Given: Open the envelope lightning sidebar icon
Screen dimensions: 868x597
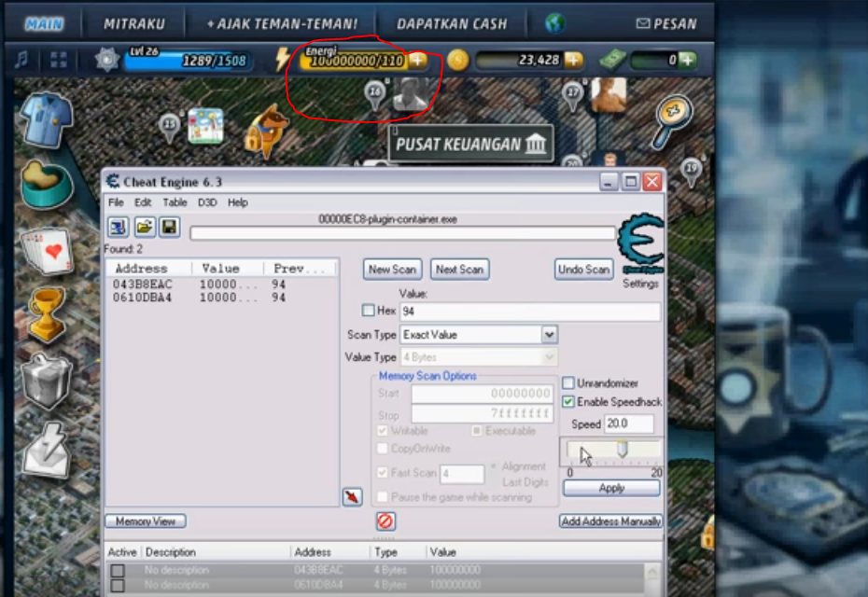Looking at the screenshot, I should pos(47,451).
